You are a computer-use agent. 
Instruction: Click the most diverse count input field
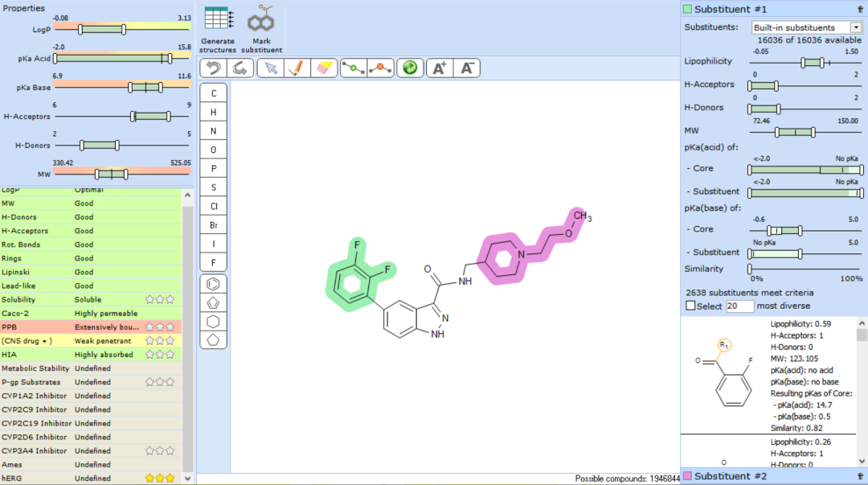tap(739, 306)
